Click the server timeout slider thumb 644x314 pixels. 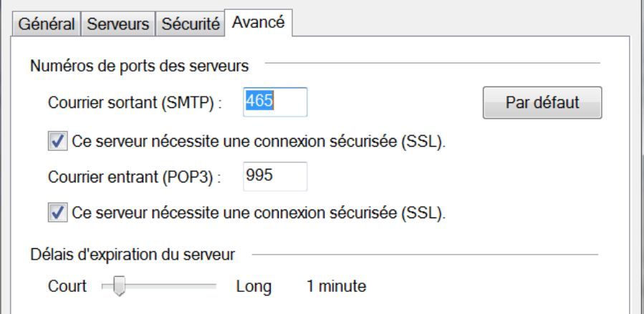click(x=119, y=287)
